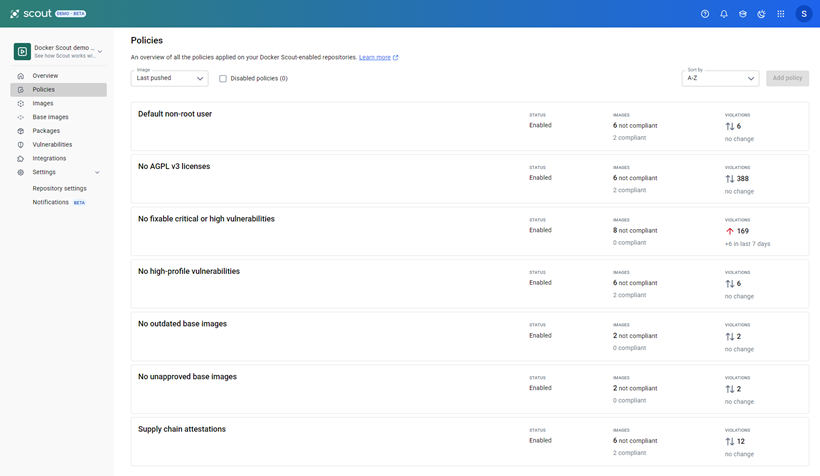
Task: Click the Docker Scout demo organization icon
Action: [22, 52]
